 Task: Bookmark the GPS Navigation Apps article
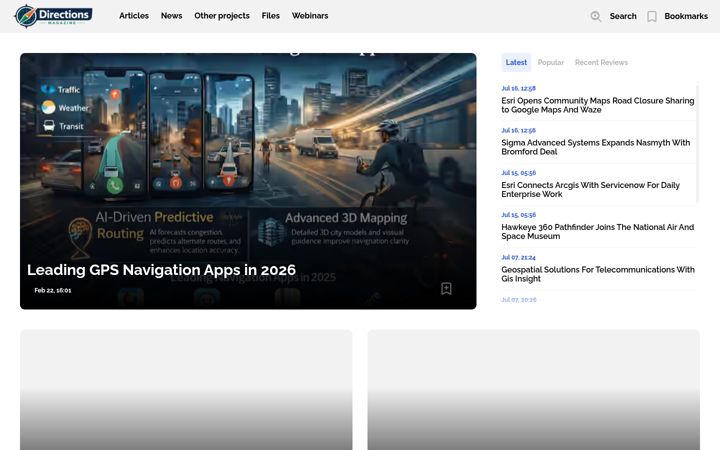pyautogui.click(x=446, y=288)
